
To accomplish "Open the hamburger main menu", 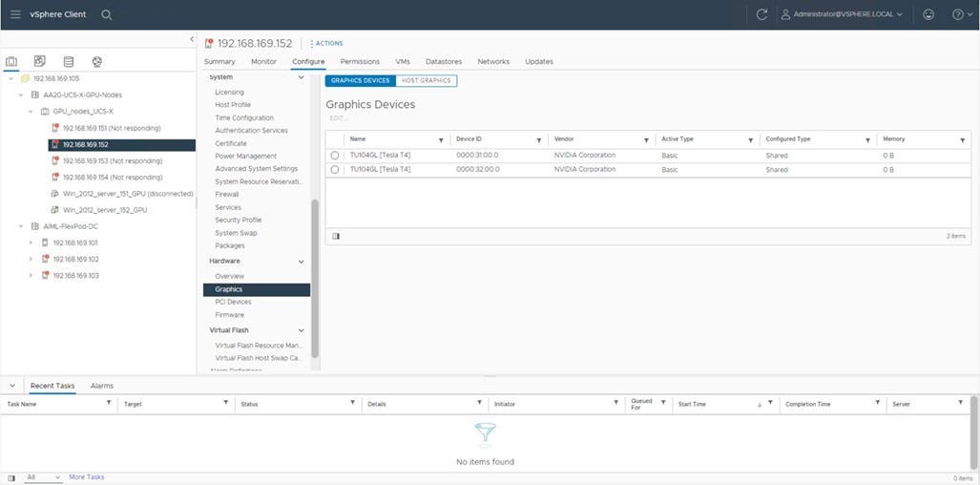I will pyautogui.click(x=15, y=14).
